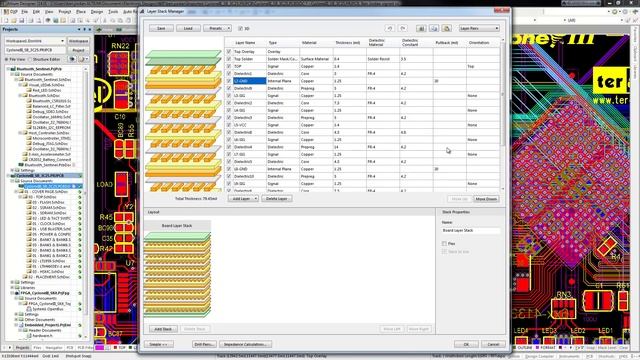Toggle the L2-GND layer checkbox
640x360 pixels.
[229, 81]
